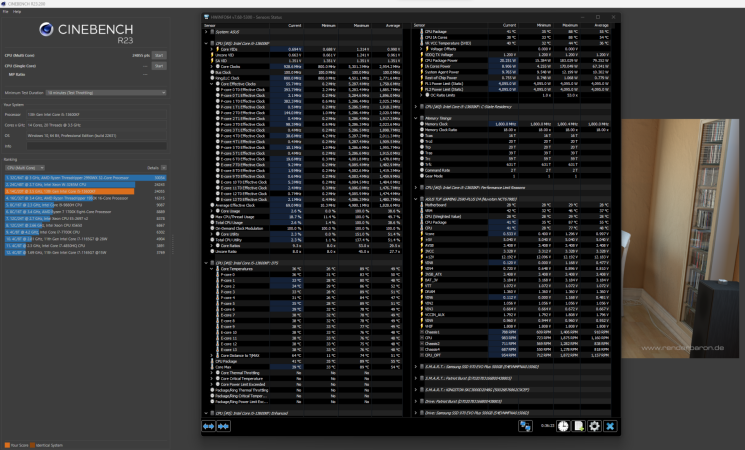
Task: Start the CPU (Multi Core) test
Action: [x=159, y=55]
